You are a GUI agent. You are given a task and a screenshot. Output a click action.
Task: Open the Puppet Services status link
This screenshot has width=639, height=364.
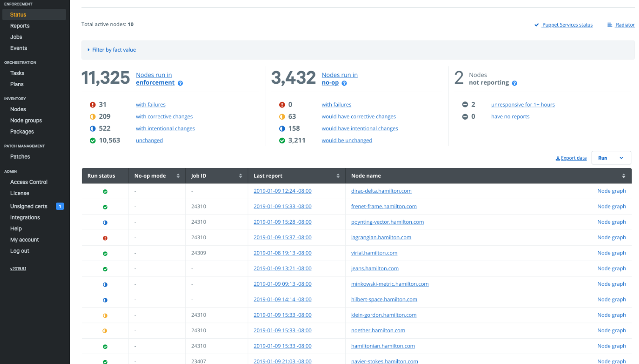pos(567,25)
